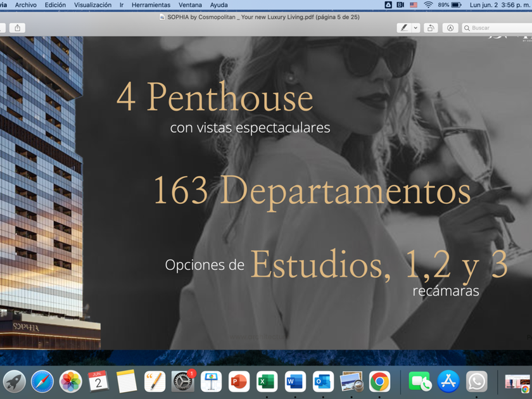Open WhatsApp from the Dock
The image size is (532, 399).
tap(476, 381)
